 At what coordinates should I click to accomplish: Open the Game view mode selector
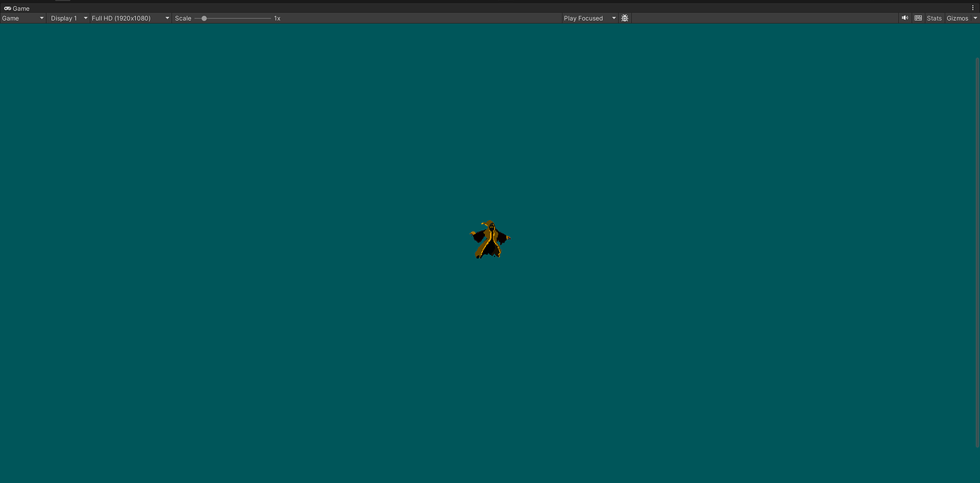(x=23, y=18)
